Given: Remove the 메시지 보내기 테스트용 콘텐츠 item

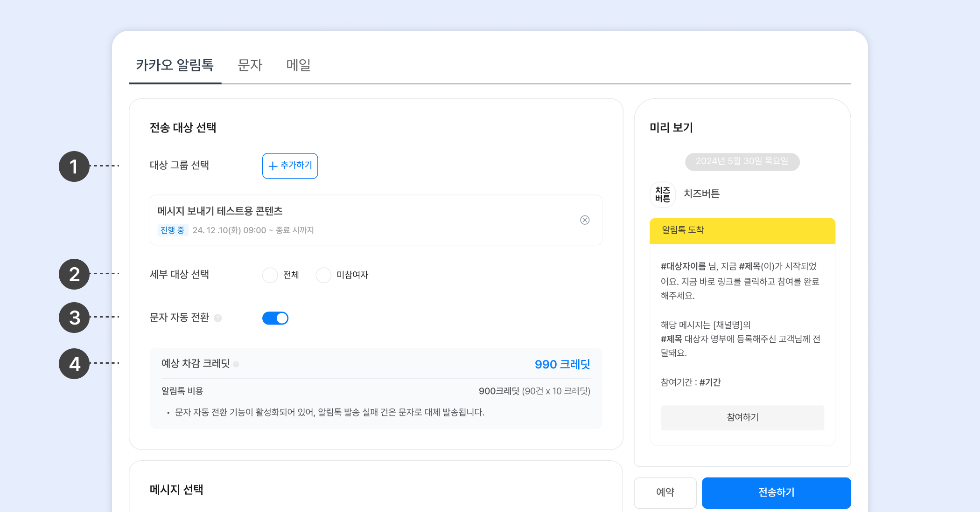Looking at the screenshot, I should point(584,220).
